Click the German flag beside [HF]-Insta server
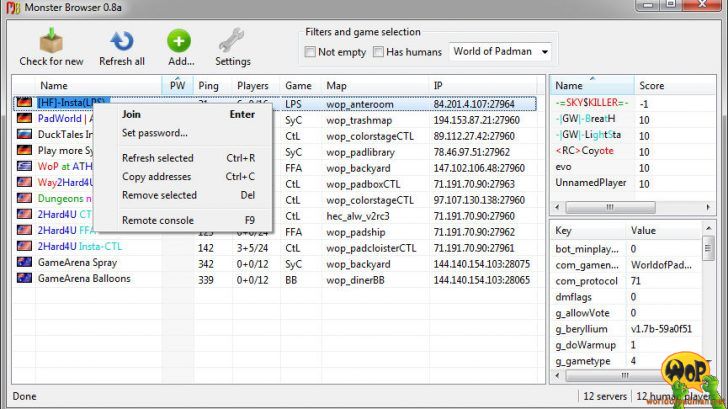The image size is (728, 409). 24,103
